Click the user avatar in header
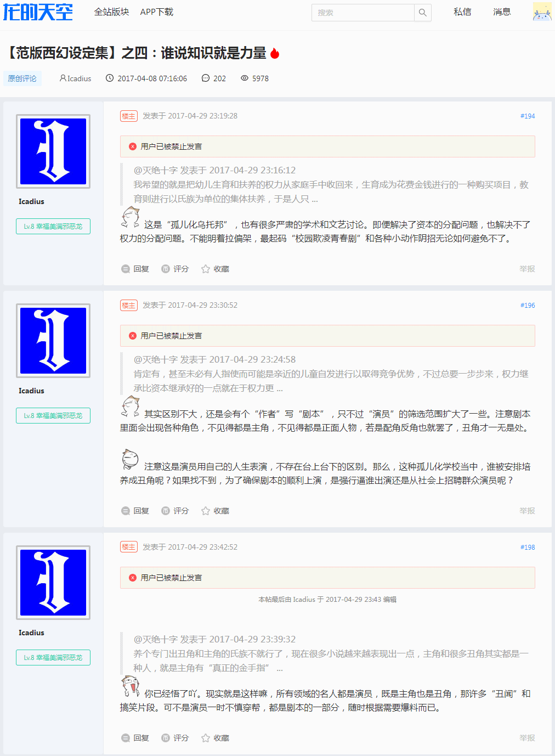The height and width of the screenshot is (756, 555). click(x=542, y=12)
